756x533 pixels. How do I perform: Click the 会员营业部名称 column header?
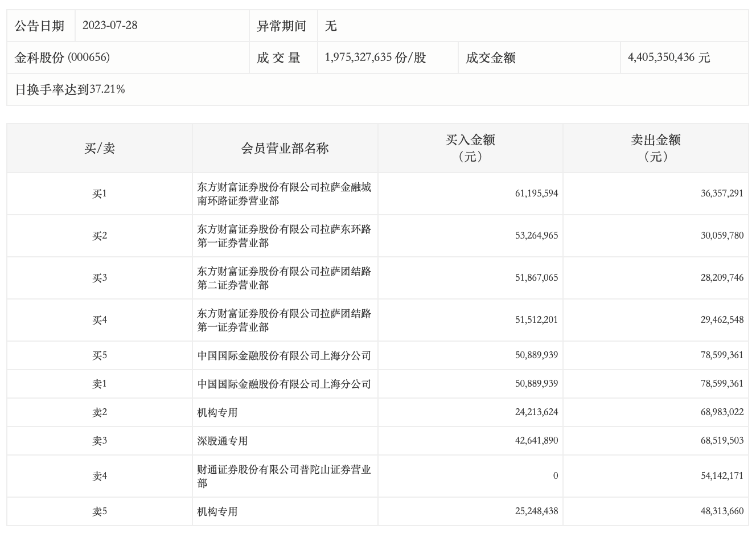(x=285, y=149)
